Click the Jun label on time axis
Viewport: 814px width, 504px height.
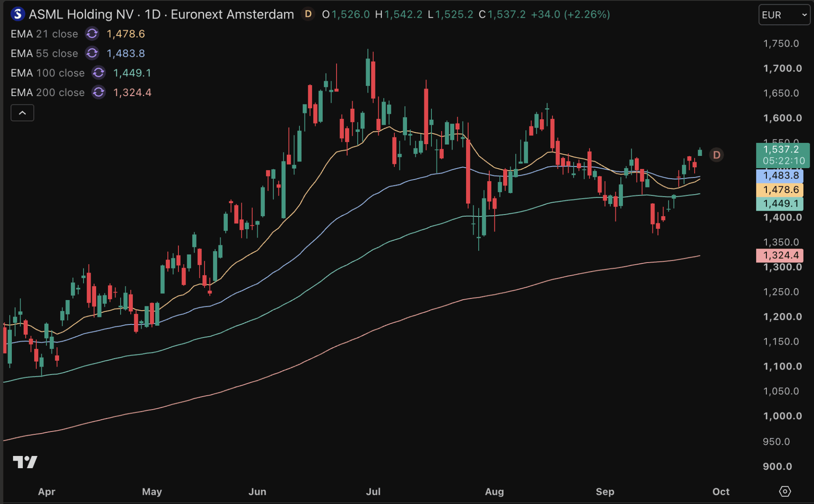click(x=257, y=491)
